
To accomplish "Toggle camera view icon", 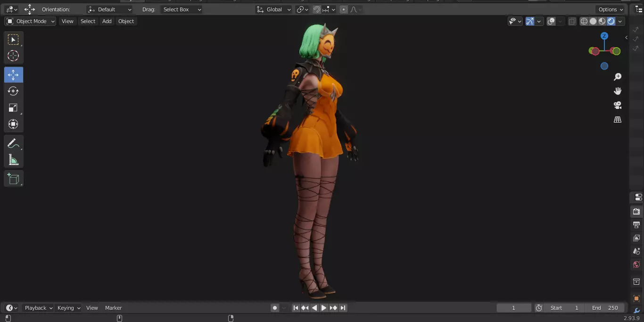I will (618, 105).
